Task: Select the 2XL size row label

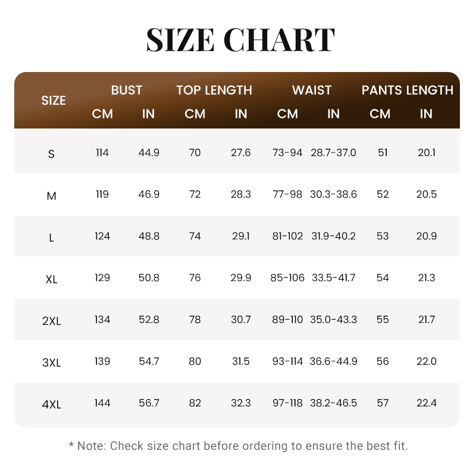Action: point(51,321)
